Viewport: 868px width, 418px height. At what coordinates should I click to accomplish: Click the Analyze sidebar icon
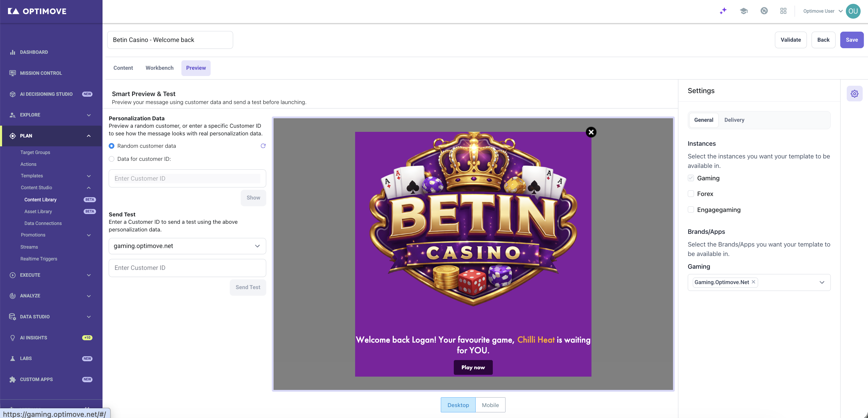click(x=12, y=296)
